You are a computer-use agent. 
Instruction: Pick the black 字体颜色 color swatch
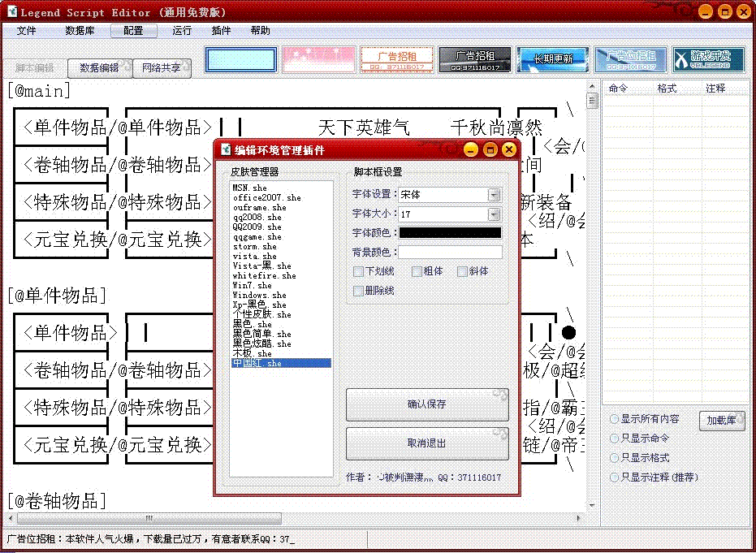pos(450,233)
